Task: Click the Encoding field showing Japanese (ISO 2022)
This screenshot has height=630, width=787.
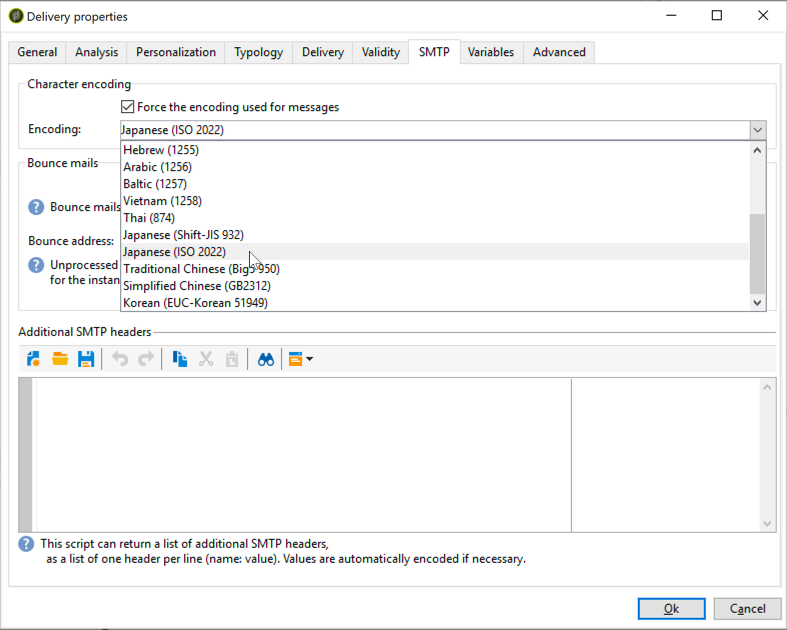Action: 435,130
